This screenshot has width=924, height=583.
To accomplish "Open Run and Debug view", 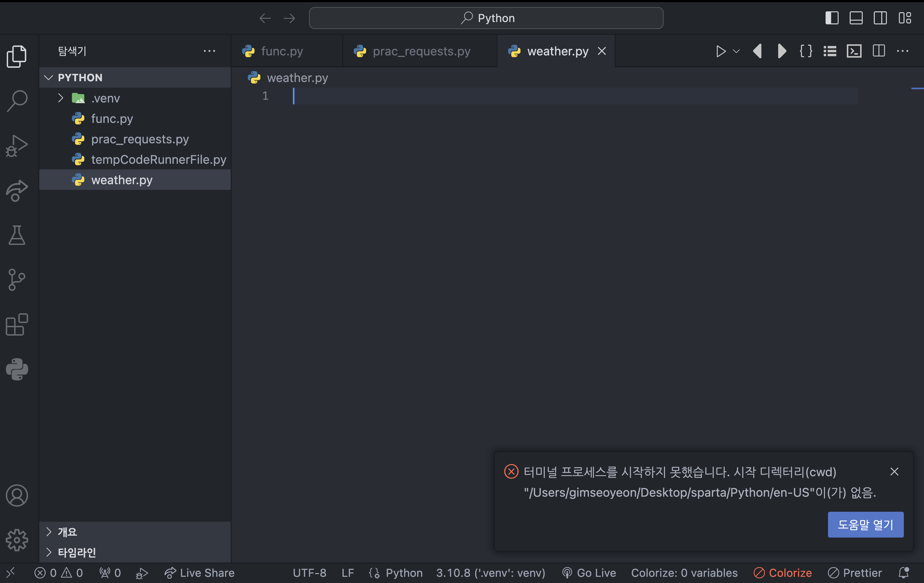I will tap(17, 146).
